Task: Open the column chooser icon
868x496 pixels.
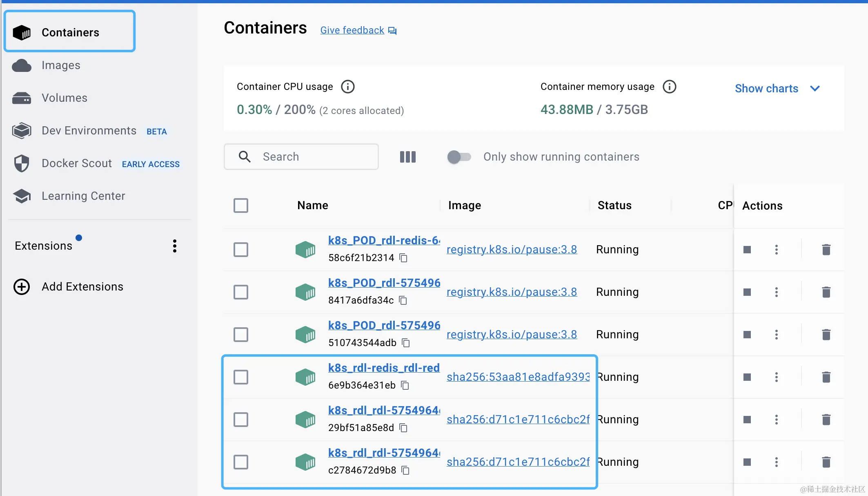Action: pos(407,157)
